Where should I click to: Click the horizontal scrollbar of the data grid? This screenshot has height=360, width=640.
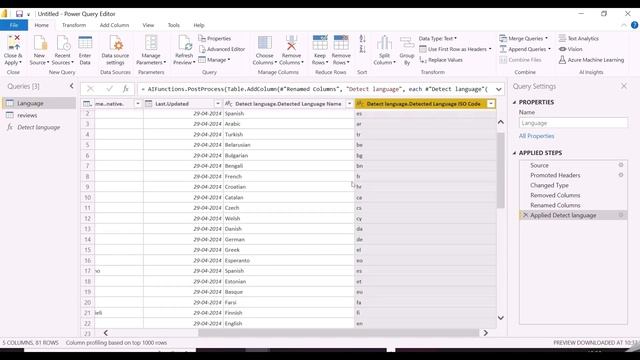[x=338, y=333]
